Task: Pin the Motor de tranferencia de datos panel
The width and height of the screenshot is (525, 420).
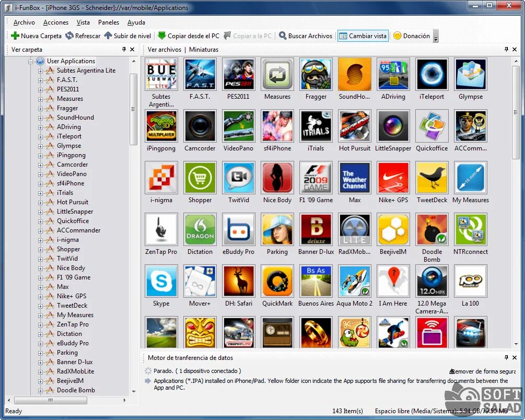Action: click(506, 357)
